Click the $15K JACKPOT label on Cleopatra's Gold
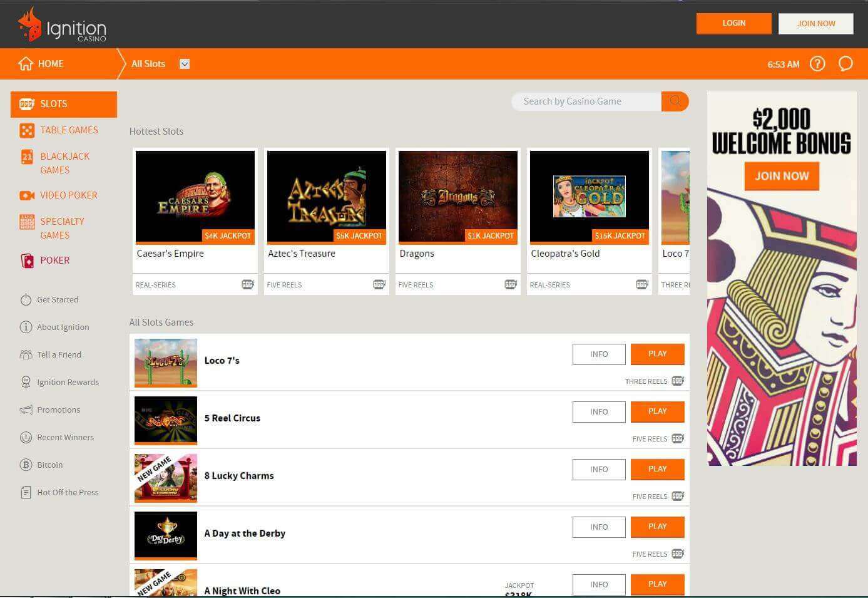Viewport: 868px width, 598px height. pyautogui.click(x=620, y=236)
